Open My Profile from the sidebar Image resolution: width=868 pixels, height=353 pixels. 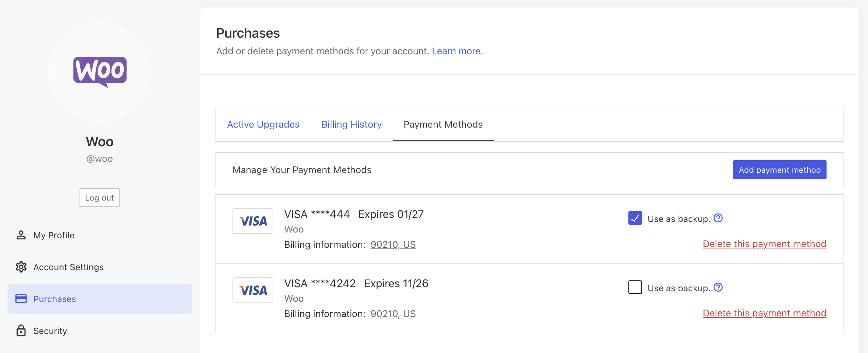click(54, 235)
